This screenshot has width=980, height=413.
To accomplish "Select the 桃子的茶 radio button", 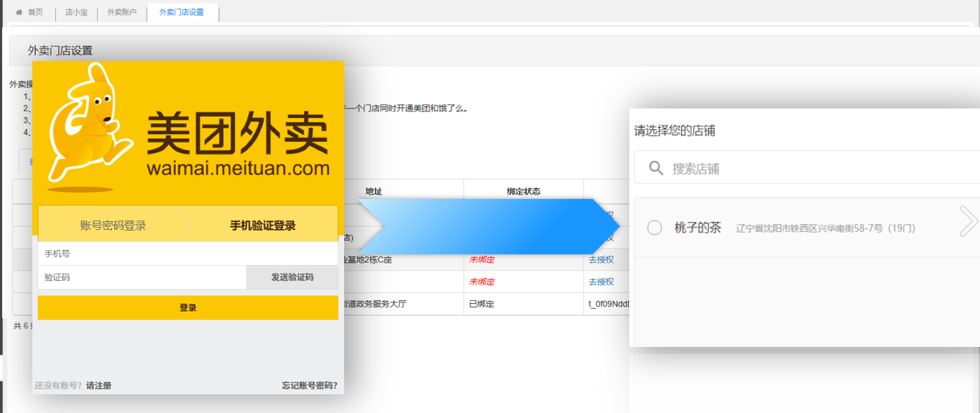I will 655,228.
